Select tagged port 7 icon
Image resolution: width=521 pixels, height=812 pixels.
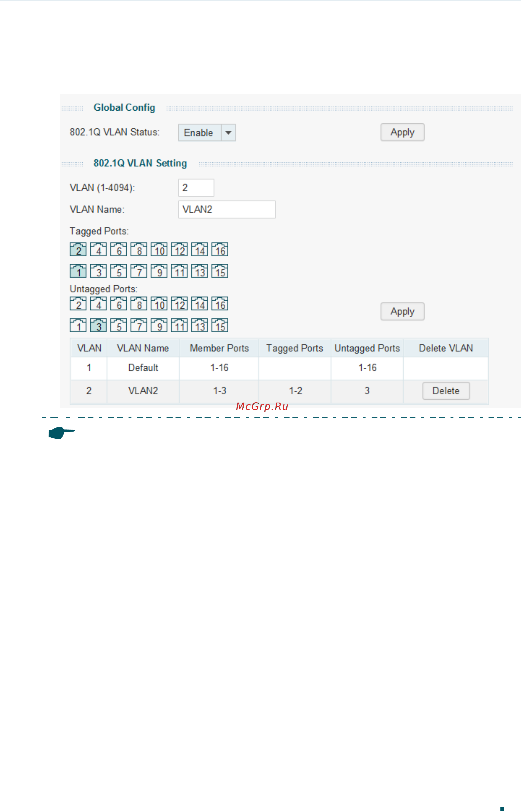pyautogui.click(x=139, y=271)
